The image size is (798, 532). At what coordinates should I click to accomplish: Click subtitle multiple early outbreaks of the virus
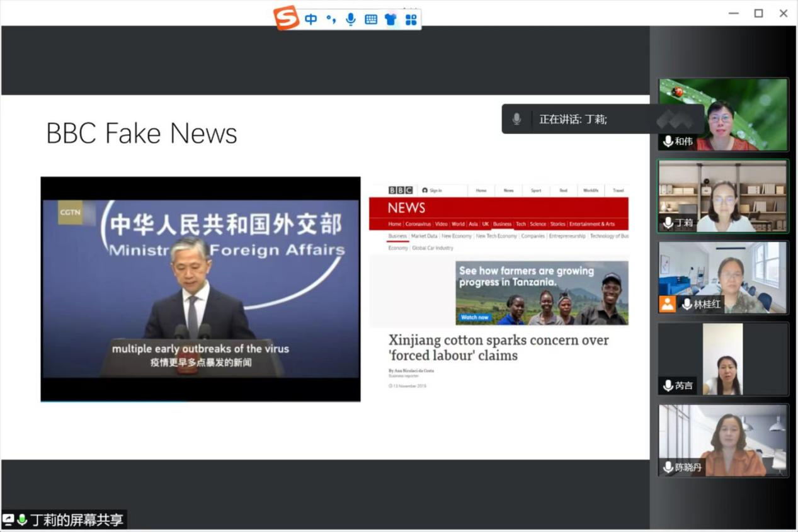(200, 349)
